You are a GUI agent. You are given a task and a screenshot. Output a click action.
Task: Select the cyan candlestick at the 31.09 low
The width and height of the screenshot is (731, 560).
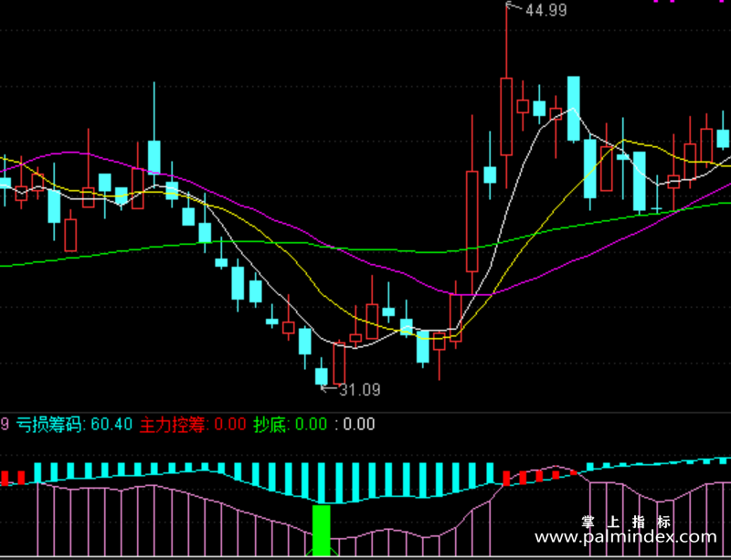(322, 374)
